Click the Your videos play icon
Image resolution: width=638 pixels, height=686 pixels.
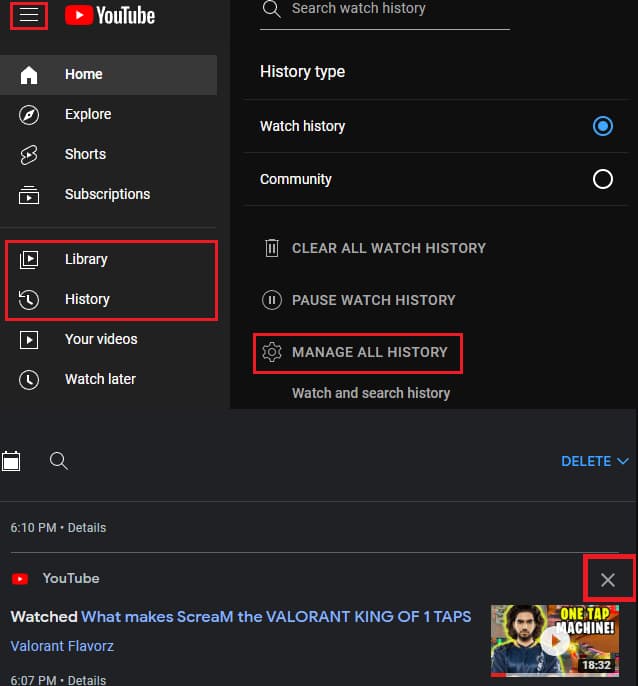(x=29, y=340)
